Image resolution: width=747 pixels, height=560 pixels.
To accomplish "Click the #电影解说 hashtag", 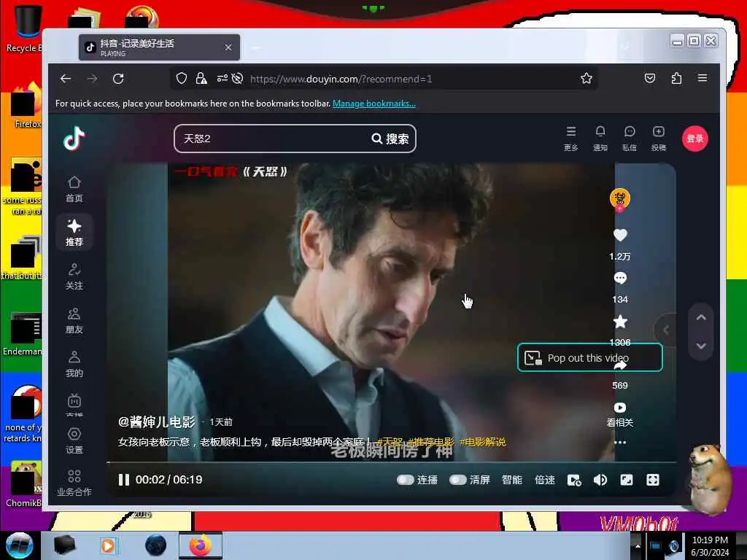I will [x=483, y=442].
